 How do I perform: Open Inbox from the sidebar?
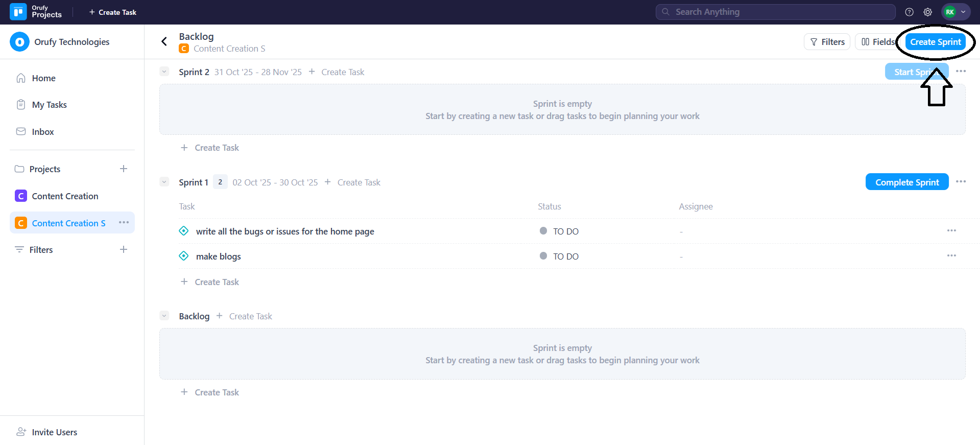pos(42,132)
